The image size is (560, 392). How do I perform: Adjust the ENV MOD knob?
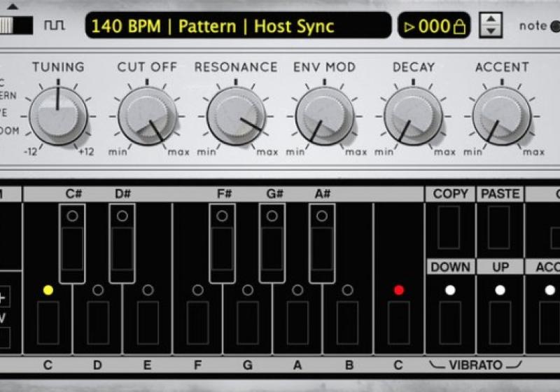click(x=324, y=116)
